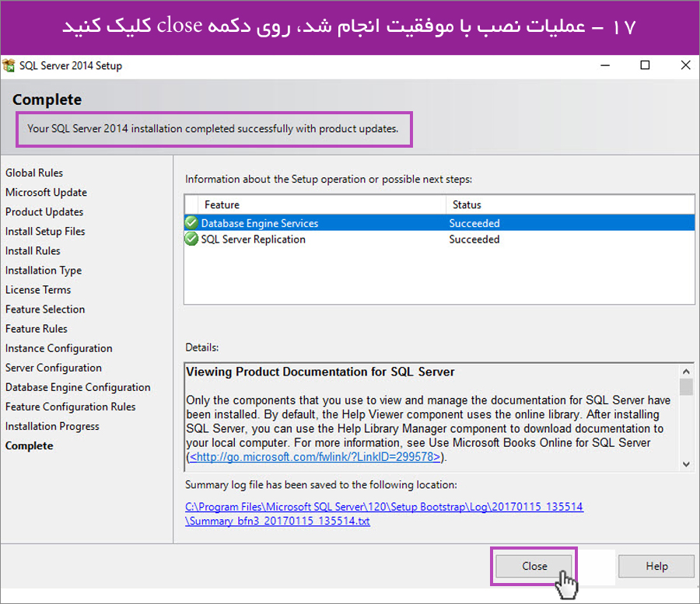The image size is (700, 604).
Task: Select Feature Selection step in sidebar
Action: [45, 309]
